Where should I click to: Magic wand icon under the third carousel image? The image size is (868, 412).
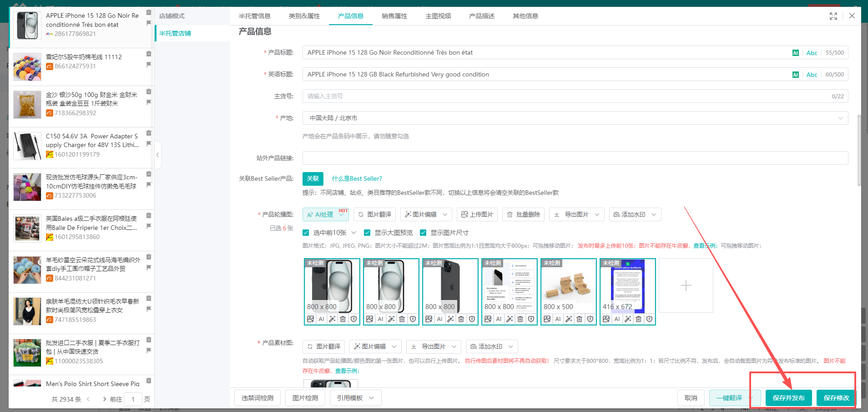pos(450,319)
